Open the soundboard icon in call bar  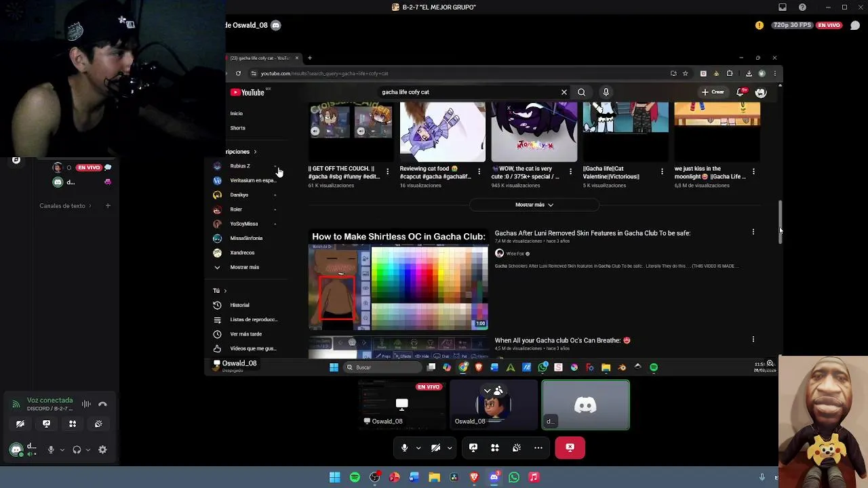[517, 447]
